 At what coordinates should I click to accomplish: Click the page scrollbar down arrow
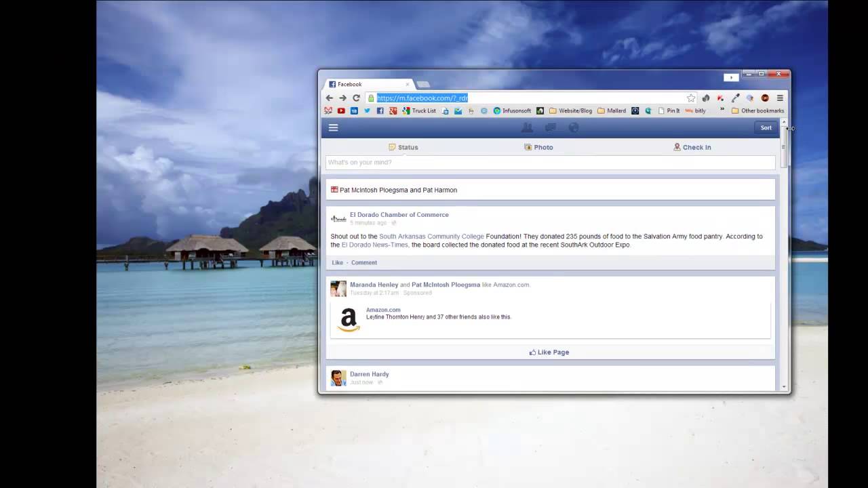point(785,387)
